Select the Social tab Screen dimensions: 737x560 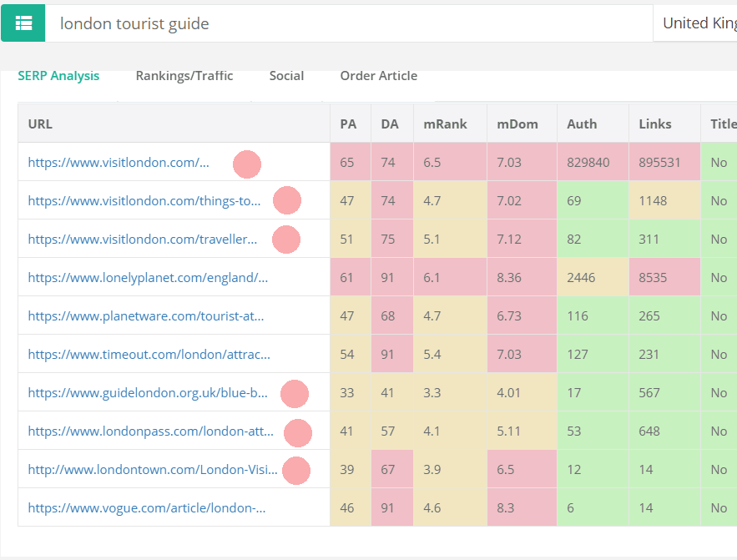[x=286, y=76]
